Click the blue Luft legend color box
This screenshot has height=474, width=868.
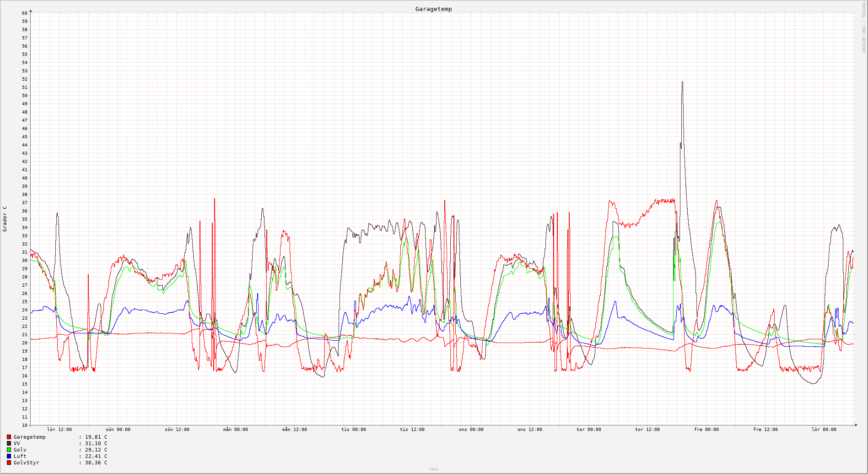(x=9, y=457)
